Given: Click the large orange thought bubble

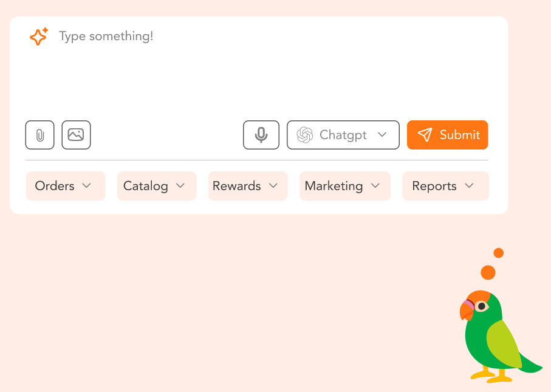Looking at the screenshot, I should pyautogui.click(x=488, y=272).
